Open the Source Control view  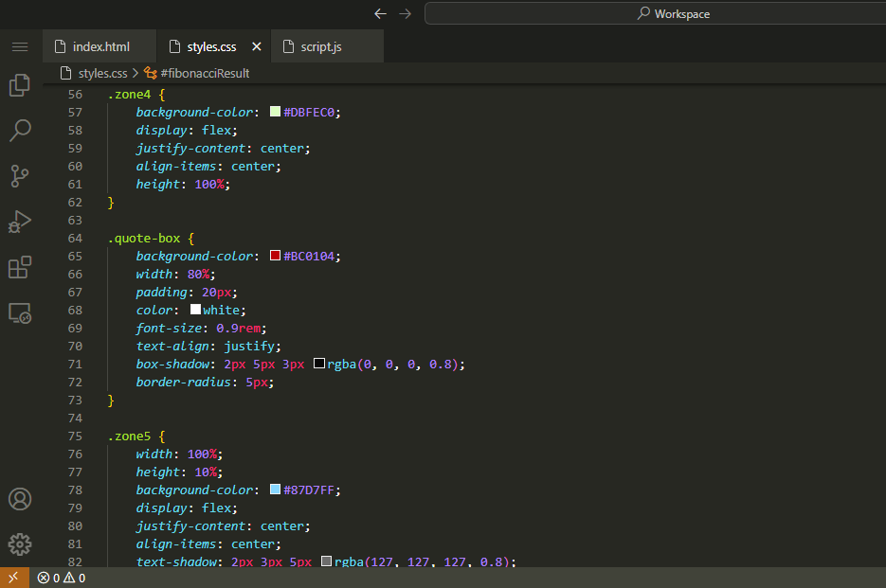click(20, 175)
